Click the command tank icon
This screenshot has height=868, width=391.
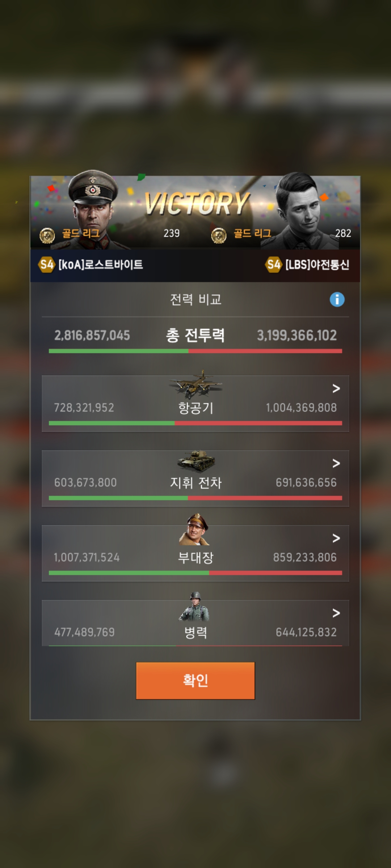coord(196,461)
